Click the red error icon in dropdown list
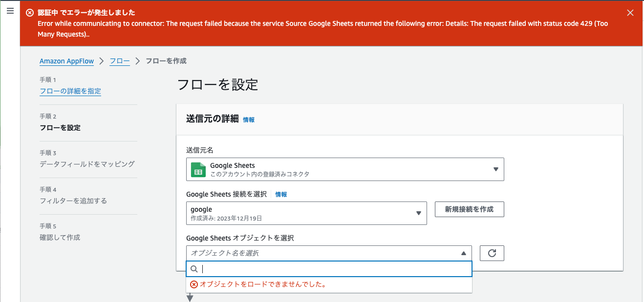The image size is (644, 302). [194, 284]
